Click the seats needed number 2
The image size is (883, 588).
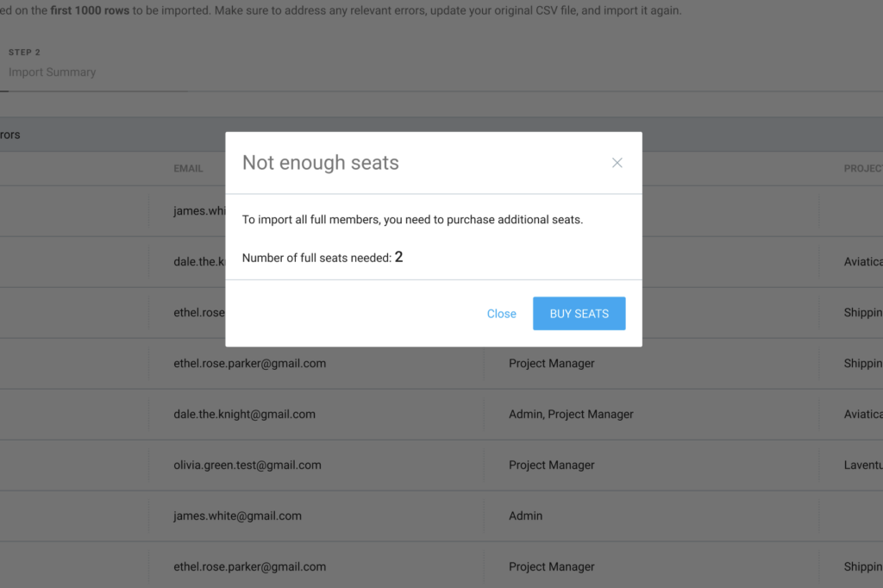pyautogui.click(x=399, y=257)
